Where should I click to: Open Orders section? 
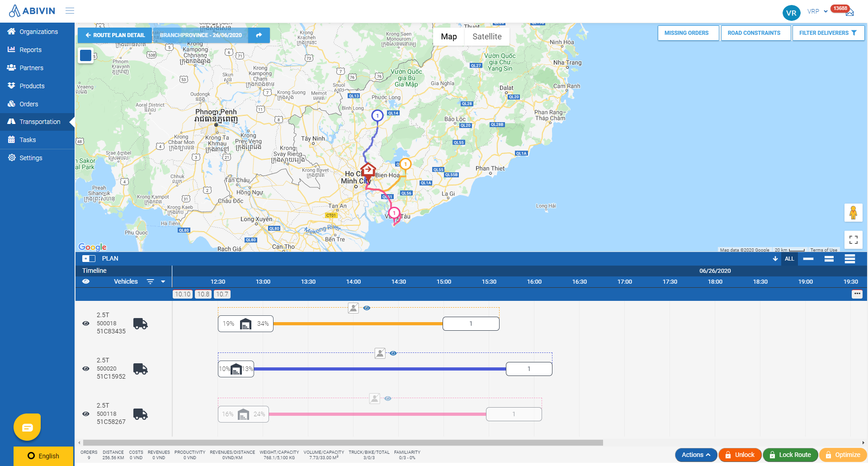[x=37, y=104]
